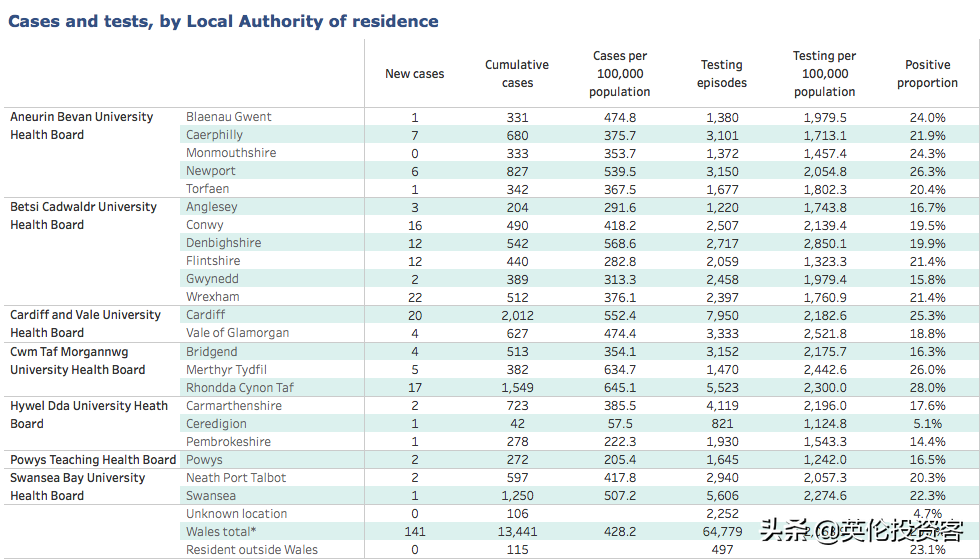Select the 'Newport' row name
This screenshot has height=559, width=980.
click(211, 171)
